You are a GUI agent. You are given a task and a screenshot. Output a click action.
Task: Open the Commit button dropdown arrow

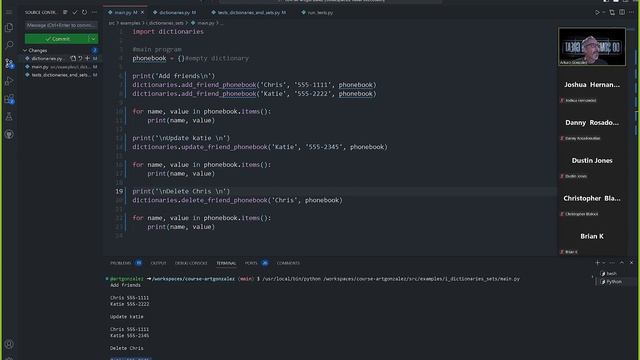tap(93, 39)
